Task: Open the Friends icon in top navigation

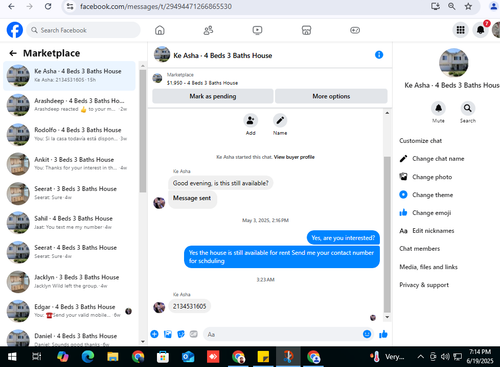Action: click(208, 30)
